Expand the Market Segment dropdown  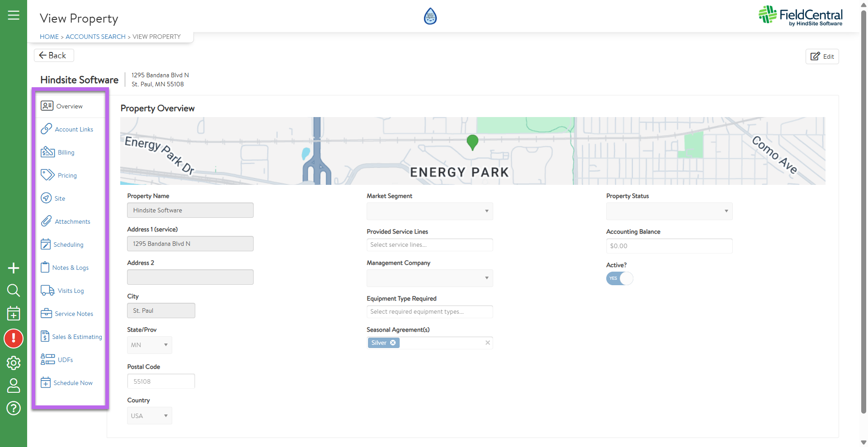point(429,211)
